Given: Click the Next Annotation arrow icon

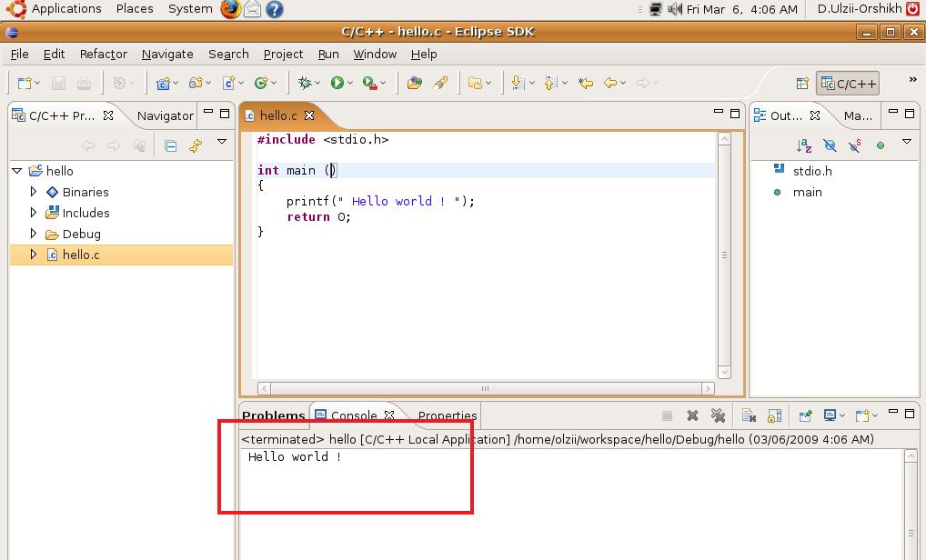Looking at the screenshot, I should [x=518, y=84].
